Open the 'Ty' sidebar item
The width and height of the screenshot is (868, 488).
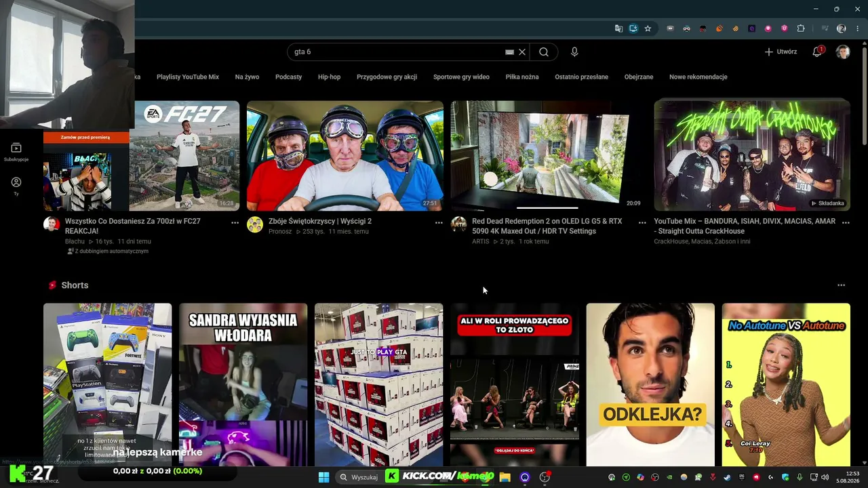point(16,186)
